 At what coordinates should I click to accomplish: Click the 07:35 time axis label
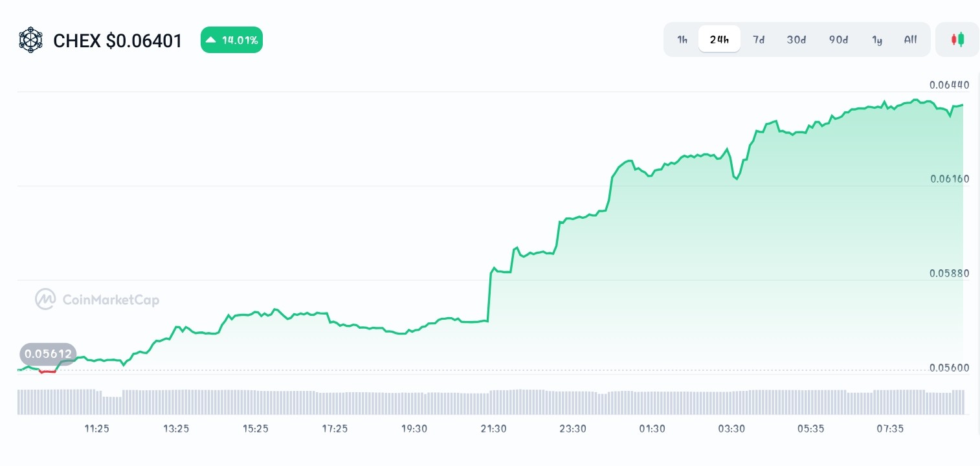(890, 428)
